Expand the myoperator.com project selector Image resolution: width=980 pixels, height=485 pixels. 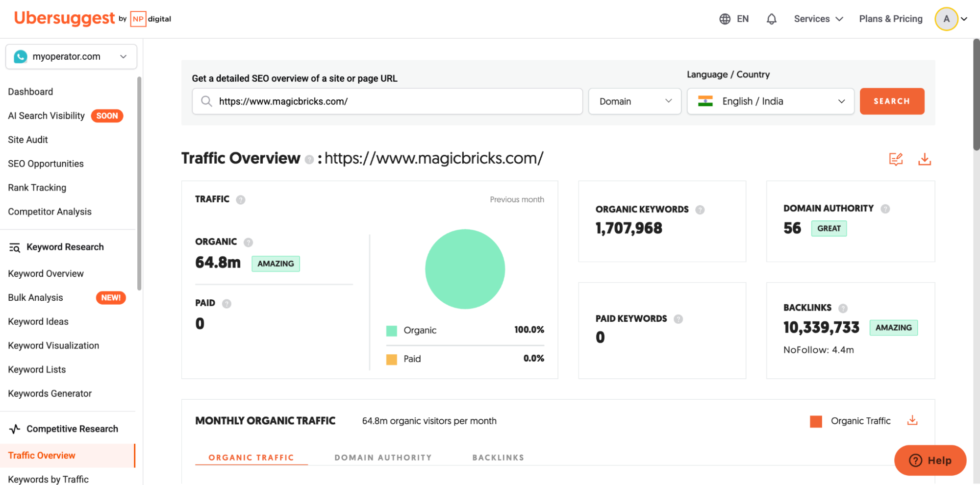click(123, 56)
